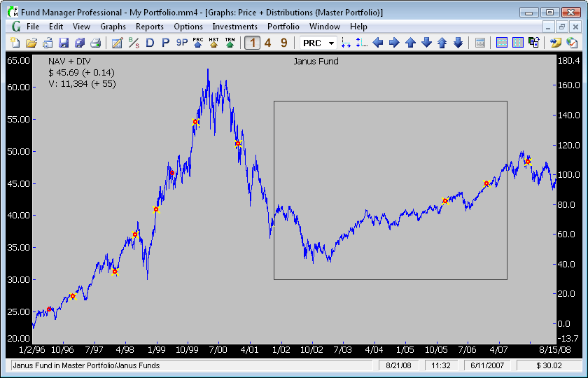Click the globe with checkmark icon
The height and width of the screenshot is (378, 588).
pos(572,43)
